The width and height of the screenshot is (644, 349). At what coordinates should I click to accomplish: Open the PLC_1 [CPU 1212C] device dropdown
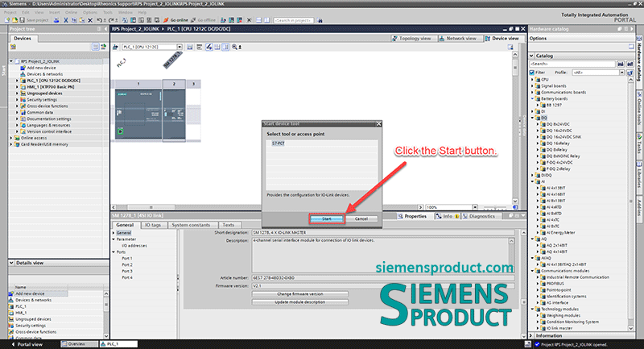click(x=180, y=47)
